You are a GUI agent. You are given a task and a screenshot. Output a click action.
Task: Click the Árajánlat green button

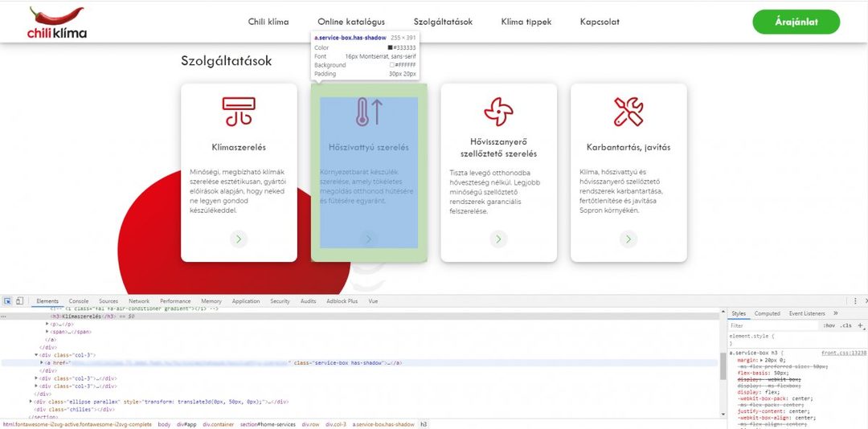(796, 22)
